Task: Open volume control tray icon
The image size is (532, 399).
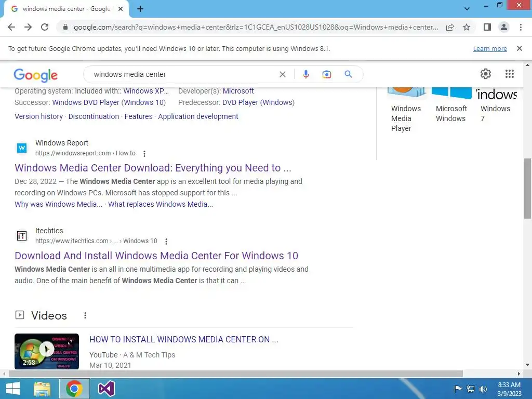Action: coord(483,389)
